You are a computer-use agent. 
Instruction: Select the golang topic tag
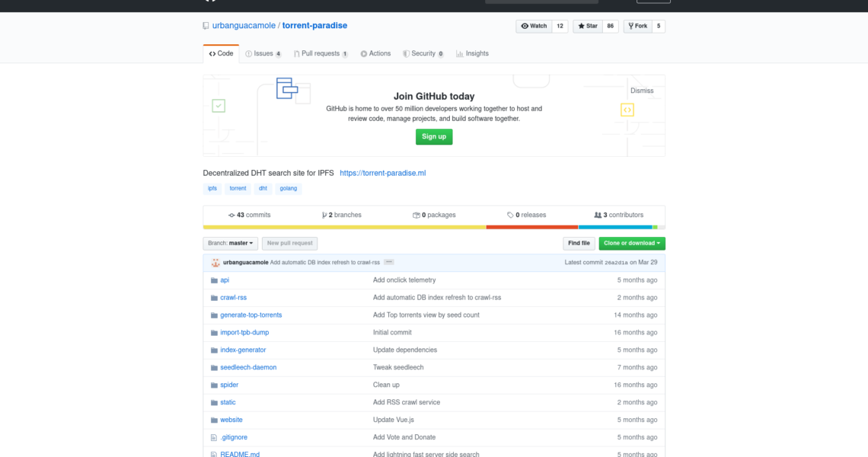(289, 188)
